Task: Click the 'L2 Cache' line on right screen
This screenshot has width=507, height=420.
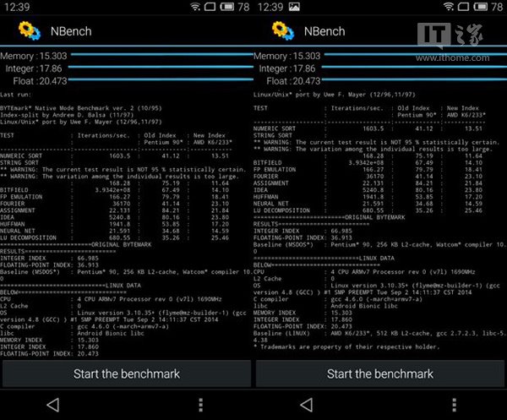Action: tap(294, 279)
